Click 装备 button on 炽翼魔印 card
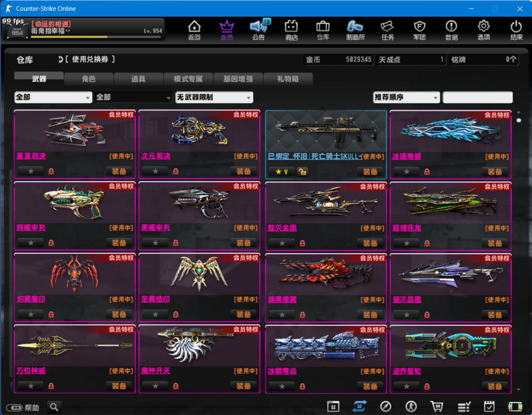Image resolution: width=532 pixels, height=415 pixels. 119,315
